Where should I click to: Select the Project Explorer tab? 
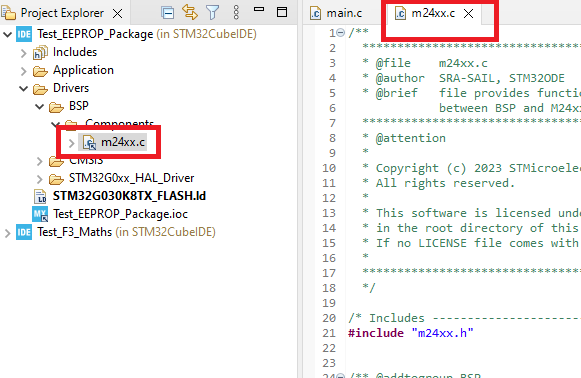coord(62,13)
